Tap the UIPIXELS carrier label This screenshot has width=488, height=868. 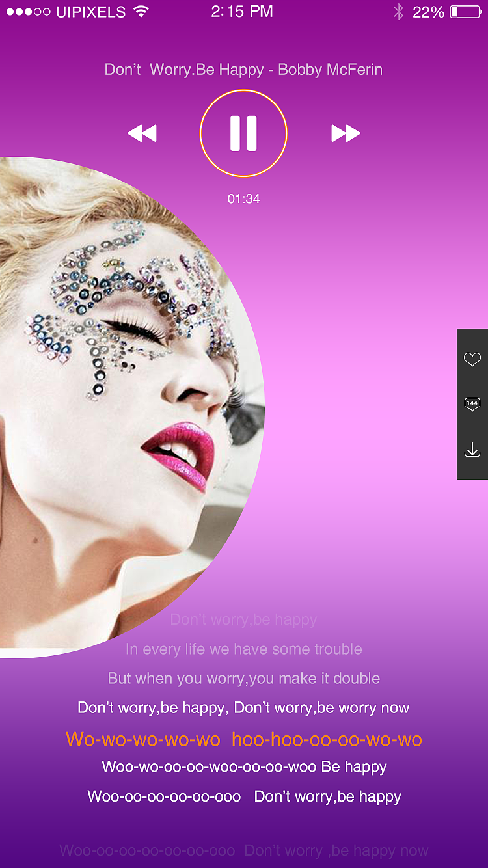coord(91,12)
